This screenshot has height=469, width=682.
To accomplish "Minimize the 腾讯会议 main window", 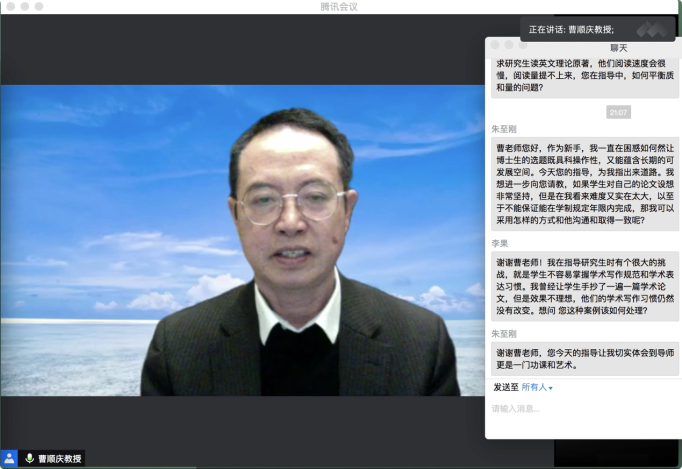I will pyautogui.click(x=24, y=6).
